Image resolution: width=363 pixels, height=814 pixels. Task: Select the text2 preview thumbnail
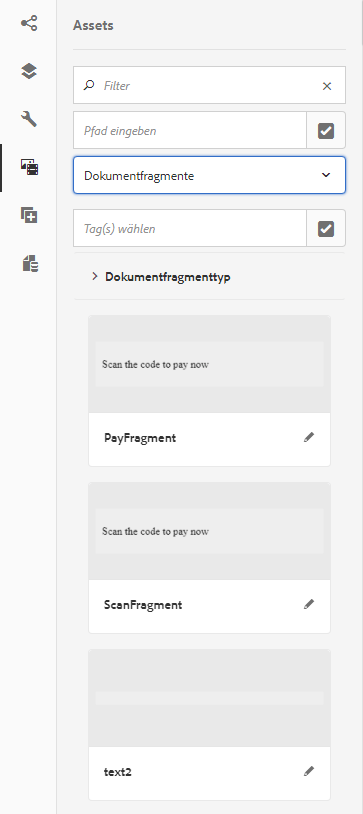click(209, 698)
